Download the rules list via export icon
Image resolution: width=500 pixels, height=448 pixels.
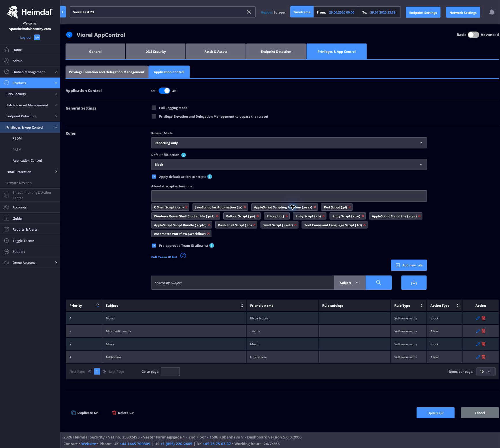coord(414,283)
